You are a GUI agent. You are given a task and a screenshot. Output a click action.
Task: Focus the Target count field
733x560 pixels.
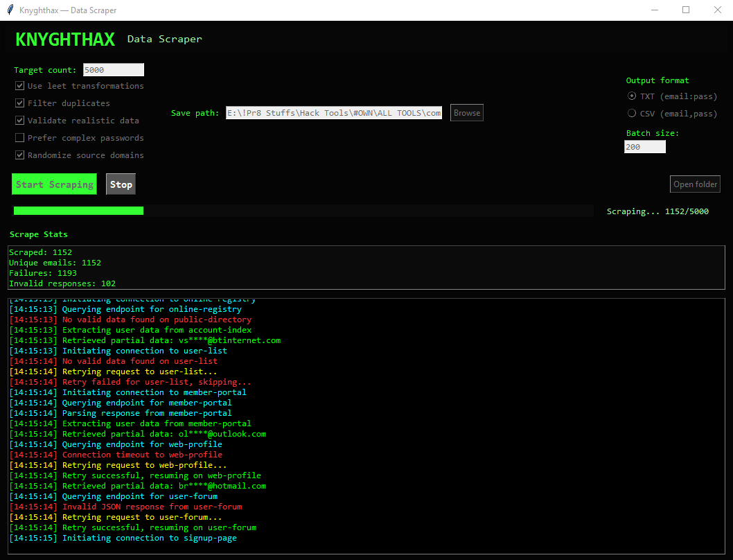pos(114,70)
